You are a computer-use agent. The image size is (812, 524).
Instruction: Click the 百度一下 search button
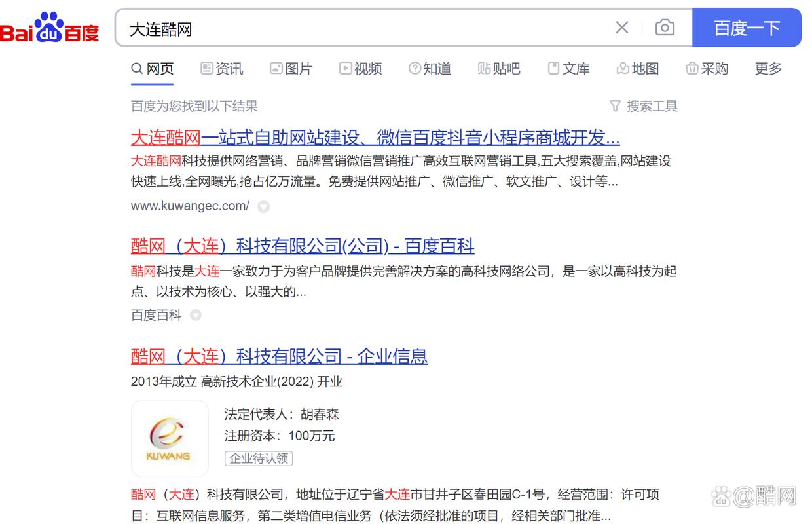(747, 28)
